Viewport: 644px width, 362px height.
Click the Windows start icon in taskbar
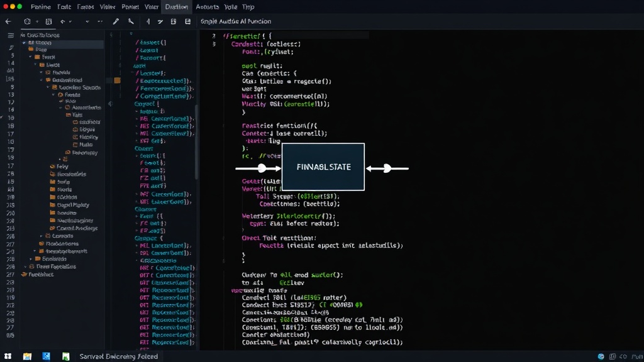coord(8,356)
